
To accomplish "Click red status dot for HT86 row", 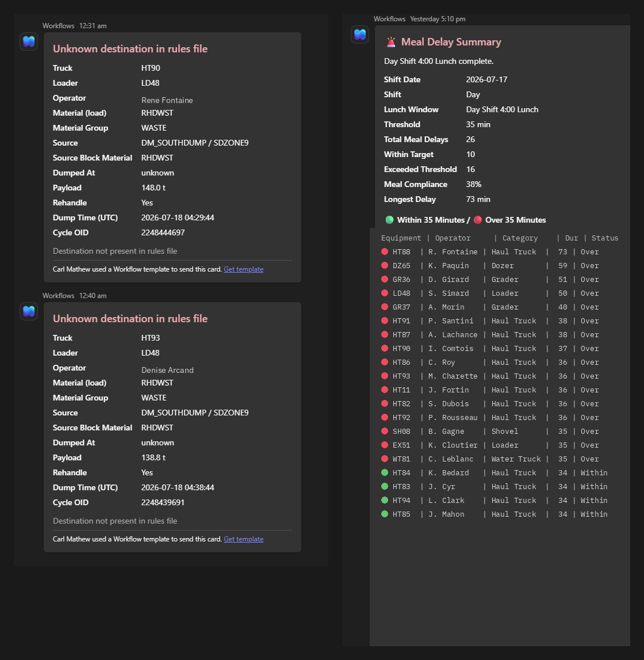I will [x=385, y=362].
